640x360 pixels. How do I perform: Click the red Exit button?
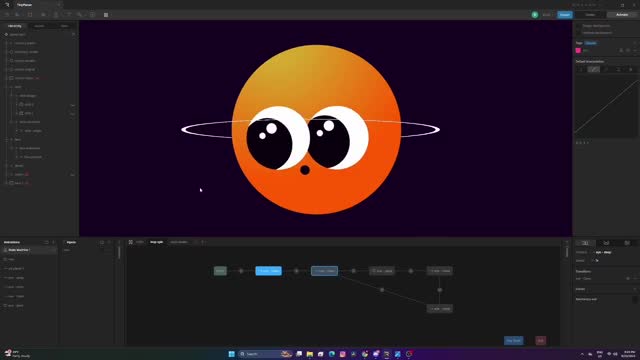coord(541,340)
